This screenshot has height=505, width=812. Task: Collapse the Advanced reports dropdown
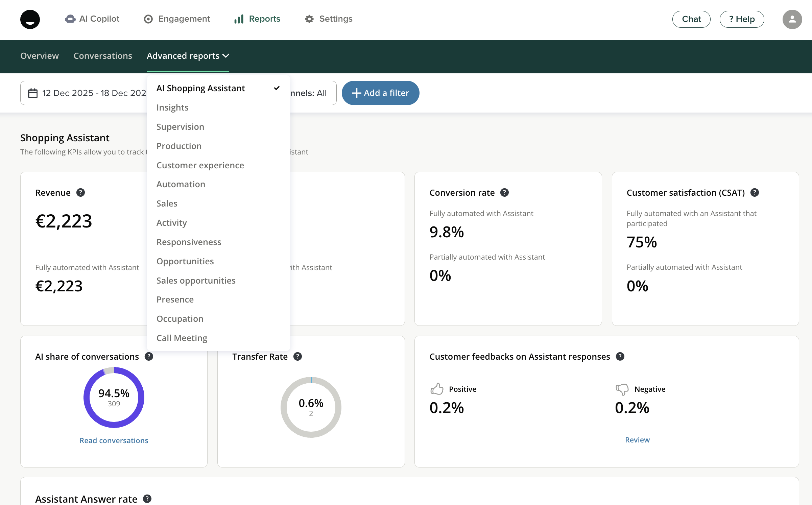pyautogui.click(x=188, y=56)
